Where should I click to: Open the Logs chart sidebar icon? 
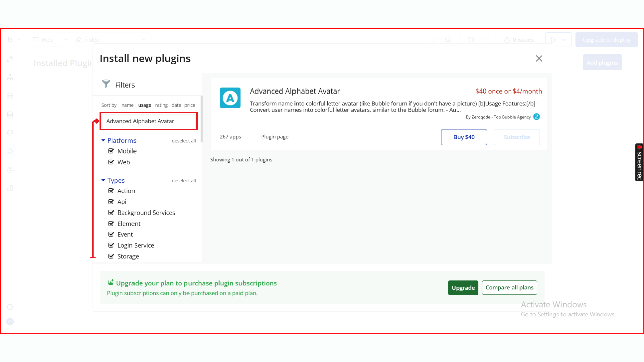point(10,188)
